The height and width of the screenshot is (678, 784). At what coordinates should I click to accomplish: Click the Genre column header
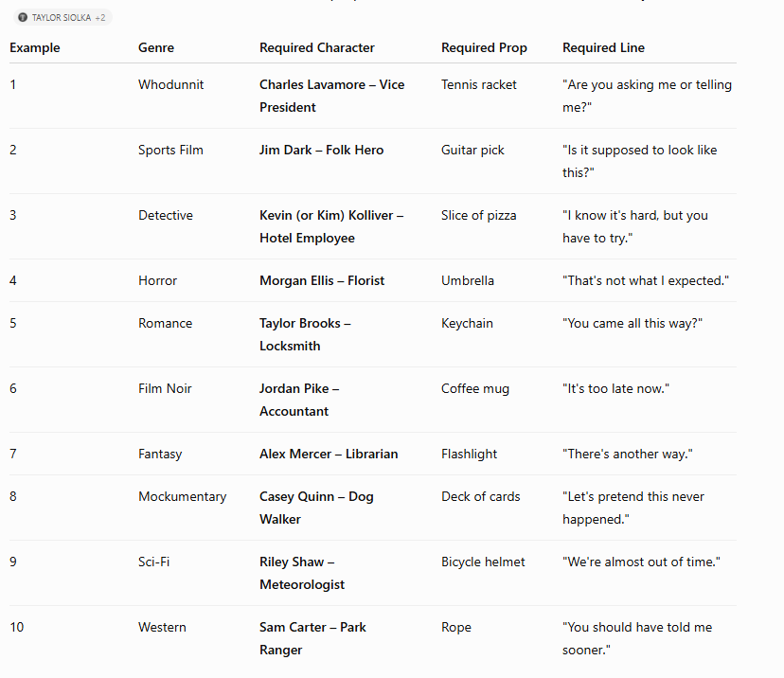[x=156, y=47]
